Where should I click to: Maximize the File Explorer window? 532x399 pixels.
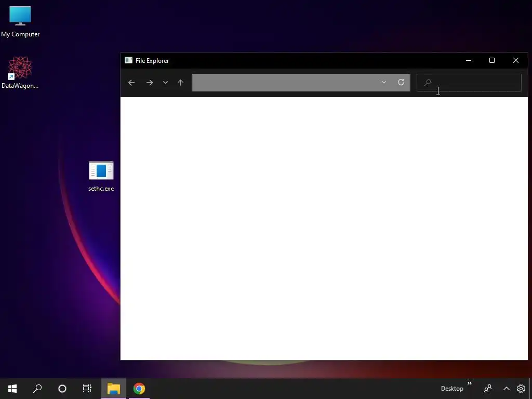coord(492,60)
